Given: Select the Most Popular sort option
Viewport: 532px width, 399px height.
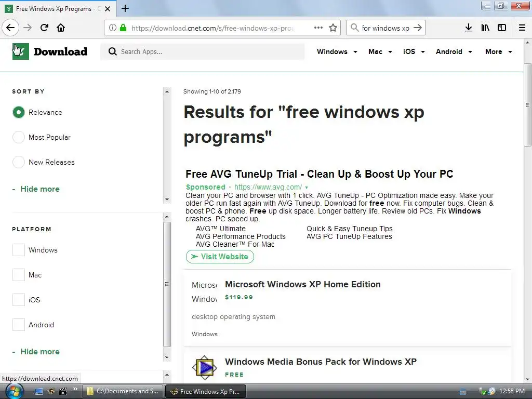Looking at the screenshot, I should [x=19, y=137].
